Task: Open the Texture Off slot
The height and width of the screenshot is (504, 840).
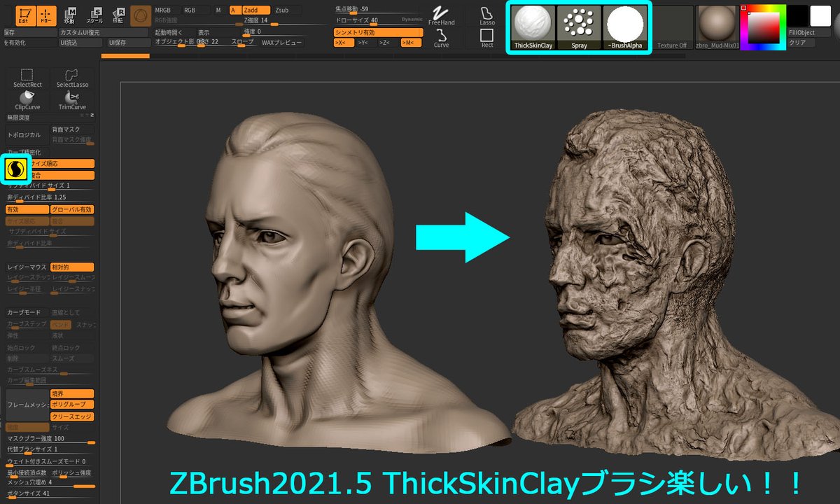Action: (x=672, y=27)
